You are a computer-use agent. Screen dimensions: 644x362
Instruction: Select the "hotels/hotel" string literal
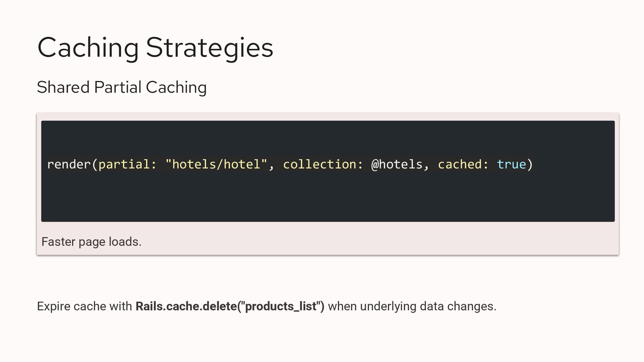216,164
